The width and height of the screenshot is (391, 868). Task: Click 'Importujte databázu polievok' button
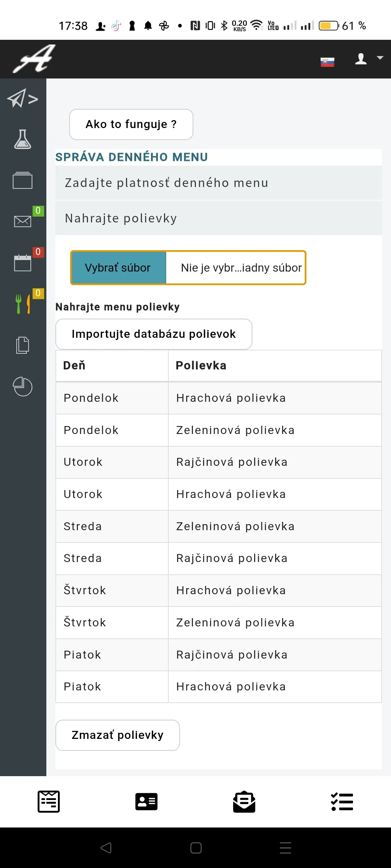pyautogui.click(x=154, y=334)
